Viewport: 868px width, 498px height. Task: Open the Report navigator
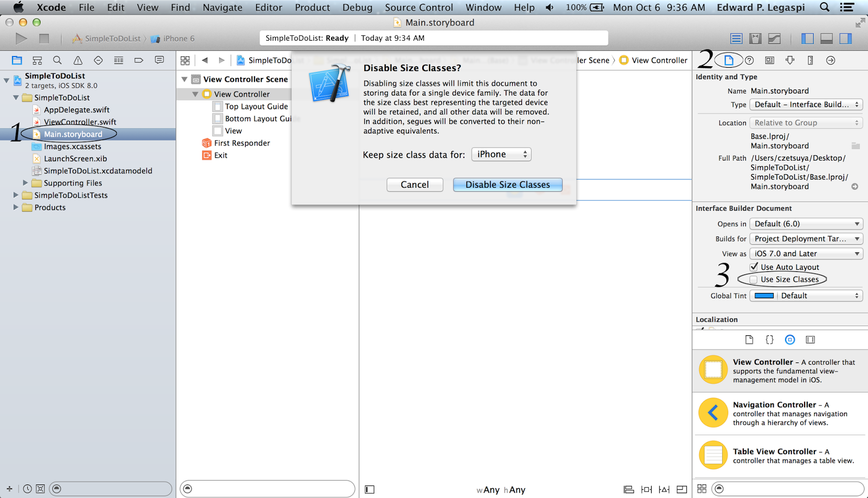pos(159,60)
